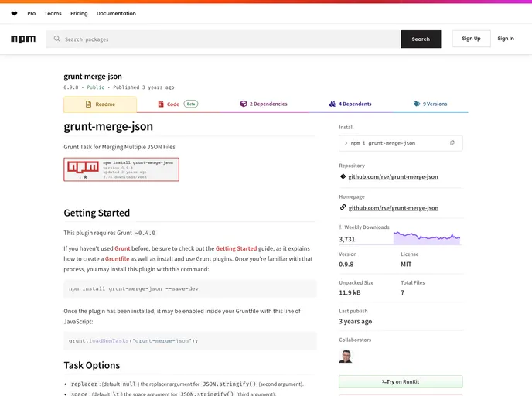Click the Versions tag icon
Screen dimensions: 532x396
click(x=417, y=104)
